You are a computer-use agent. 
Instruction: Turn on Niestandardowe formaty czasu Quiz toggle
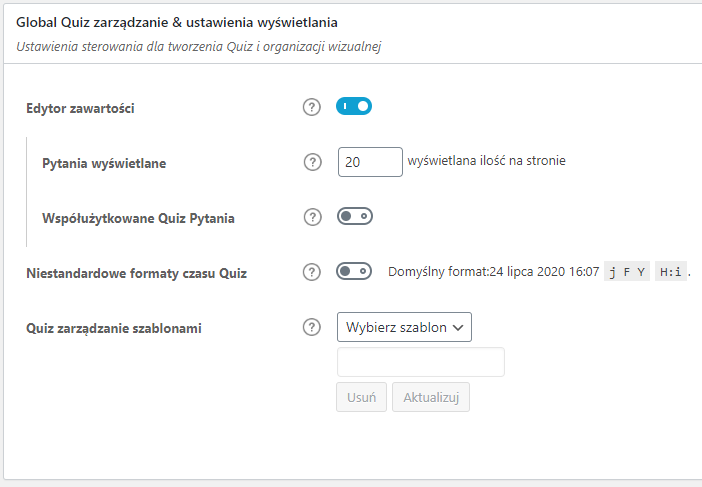pos(354,271)
